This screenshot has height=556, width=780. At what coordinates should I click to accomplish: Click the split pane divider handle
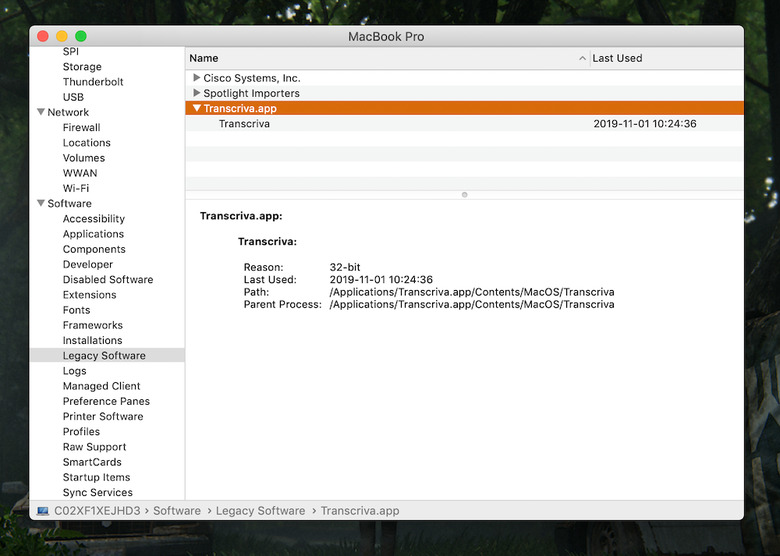(x=464, y=195)
